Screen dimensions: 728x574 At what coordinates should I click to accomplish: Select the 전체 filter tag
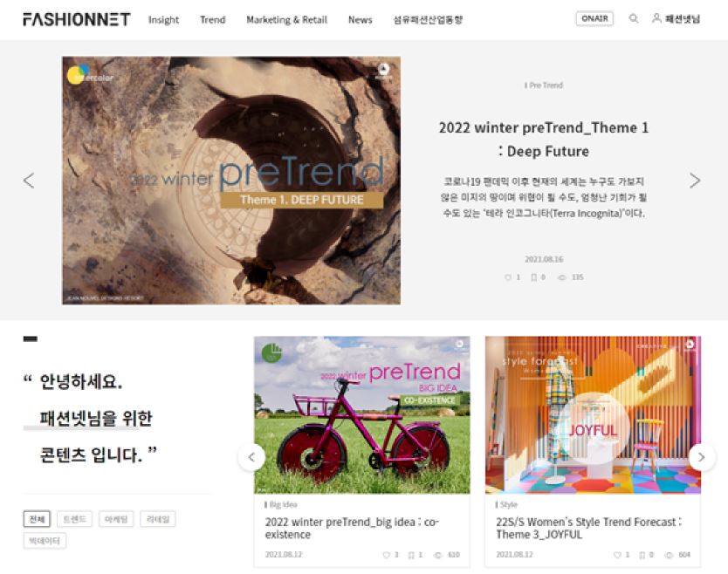(x=37, y=519)
